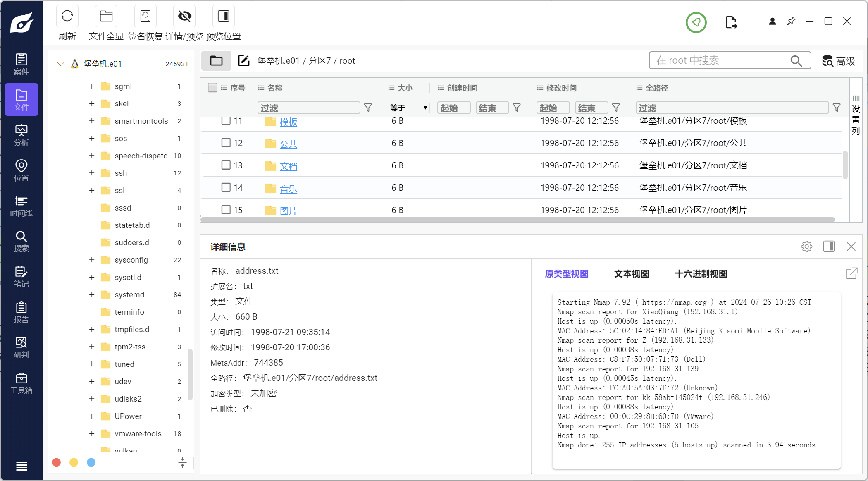Click the export file icon in title bar
Image resolution: width=868 pixels, height=481 pixels.
731,22
